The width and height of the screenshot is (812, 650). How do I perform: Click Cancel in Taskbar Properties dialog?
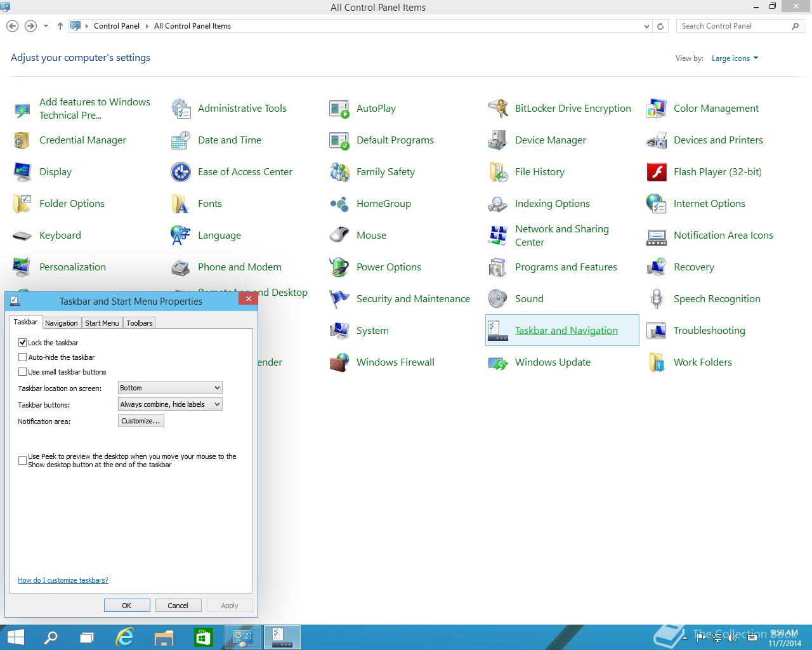click(x=178, y=606)
